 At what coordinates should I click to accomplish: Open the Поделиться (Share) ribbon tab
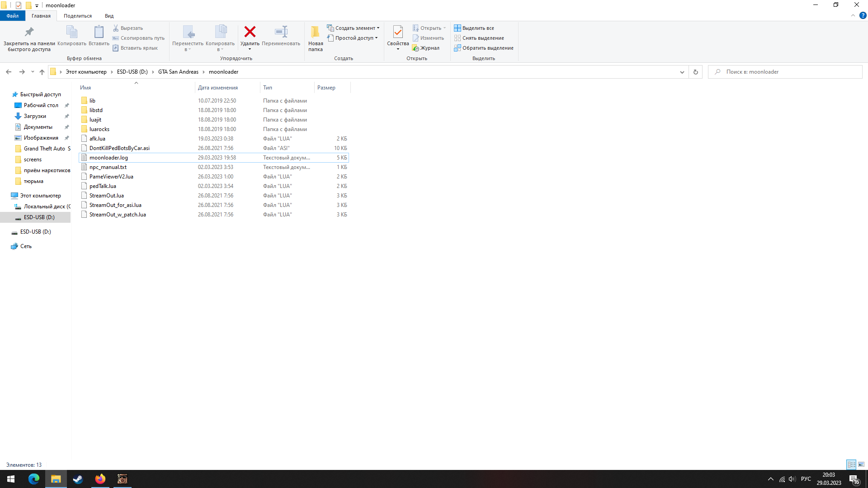coord(78,16)
